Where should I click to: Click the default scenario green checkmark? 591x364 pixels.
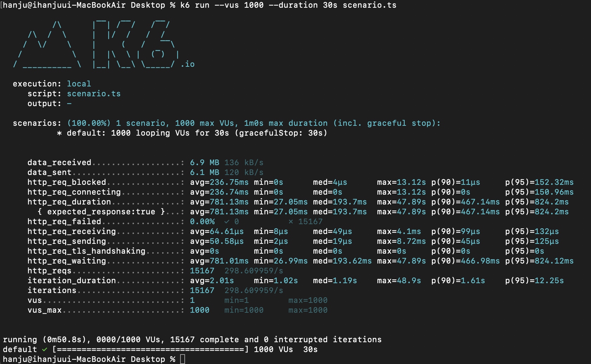pyautogui.click(x=45, y=349)
